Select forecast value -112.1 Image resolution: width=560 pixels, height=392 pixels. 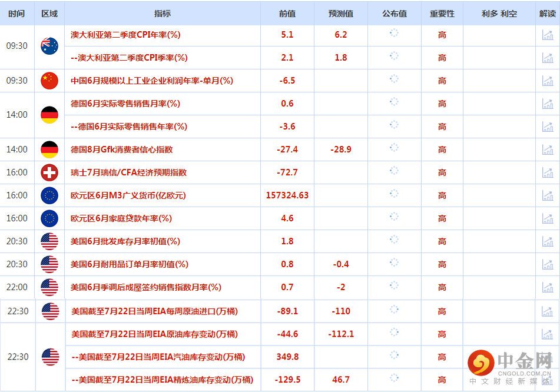click(x=341, y=334)
